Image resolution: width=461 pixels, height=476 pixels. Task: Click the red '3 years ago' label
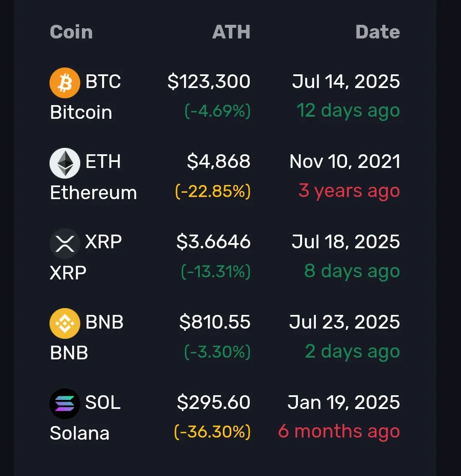click(350, 191)
